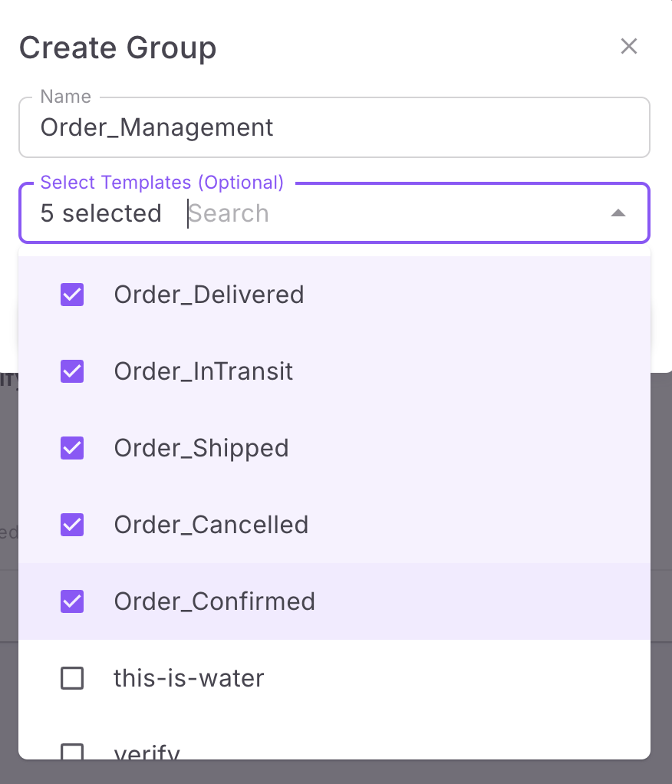The height and width of the screenshot is (784, 672).
Task: Choose the this-is-water template text
Action: click(189, 678)
